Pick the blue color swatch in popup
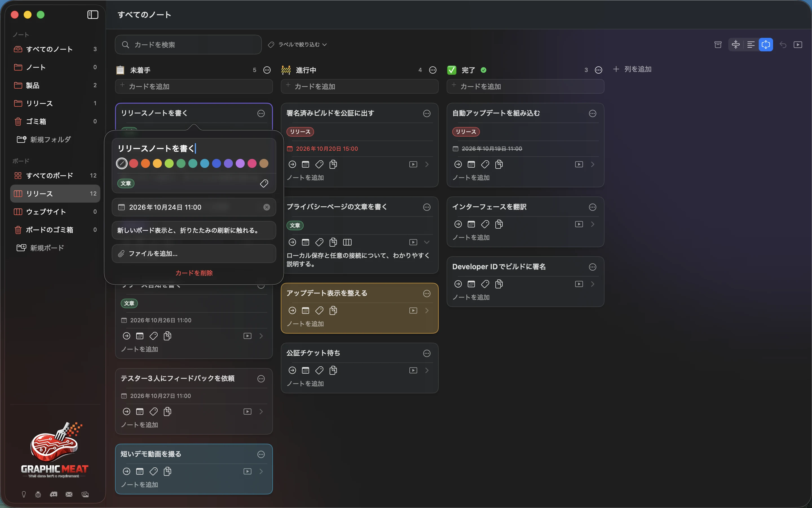 click(x=217, y=164)
